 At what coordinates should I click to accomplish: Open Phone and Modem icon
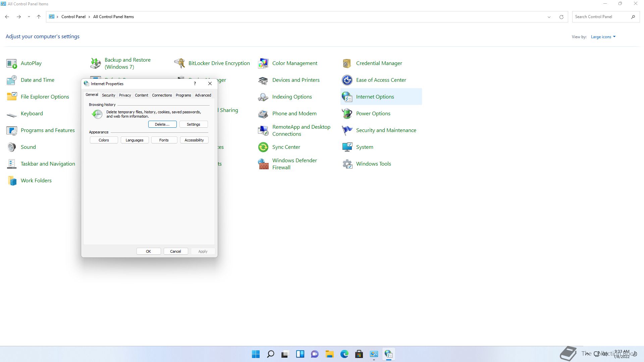263,114
